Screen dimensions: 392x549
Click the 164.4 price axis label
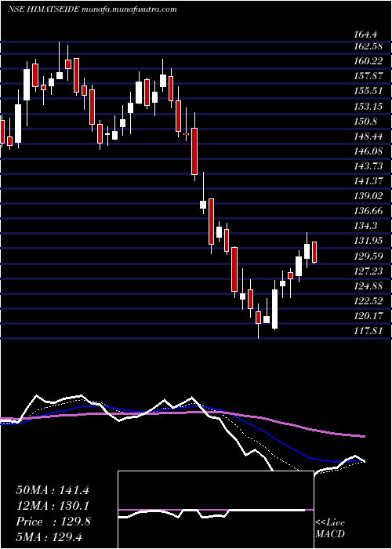[x=366, y=35]
